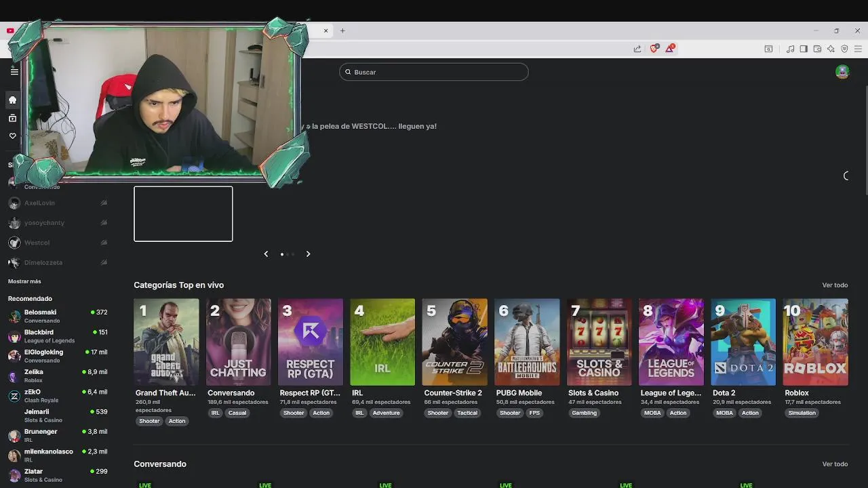Image resolution: width=868 pixels, height=488 pixels.
Task: Select the FPS tag under PUBG Mobile
Action: pos(534,413)
